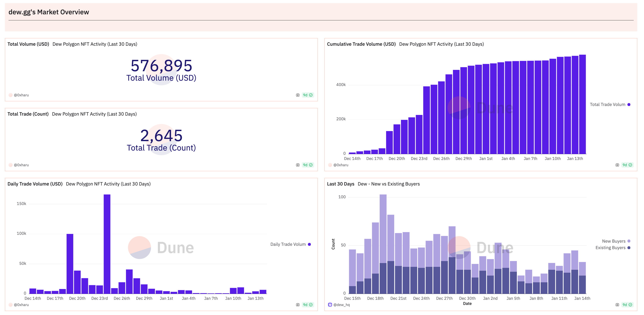Open @dew_hq author link
The width and height of the screenshot is (644, 315).
(342, 304)
